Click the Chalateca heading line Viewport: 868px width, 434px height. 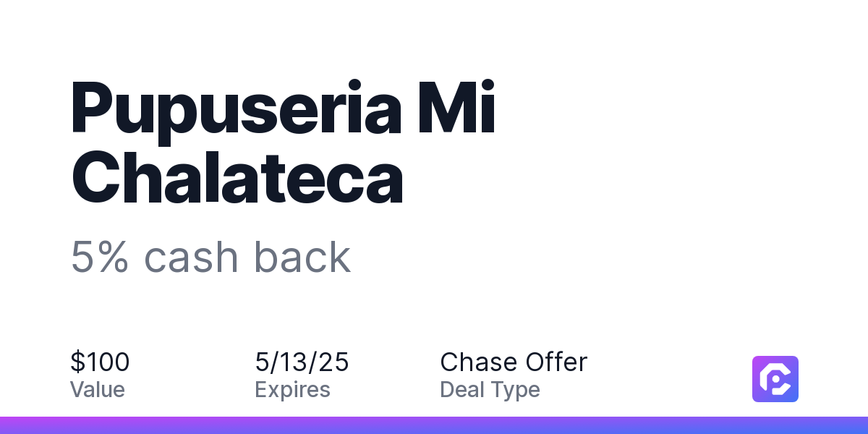click(x=237, y=176)
